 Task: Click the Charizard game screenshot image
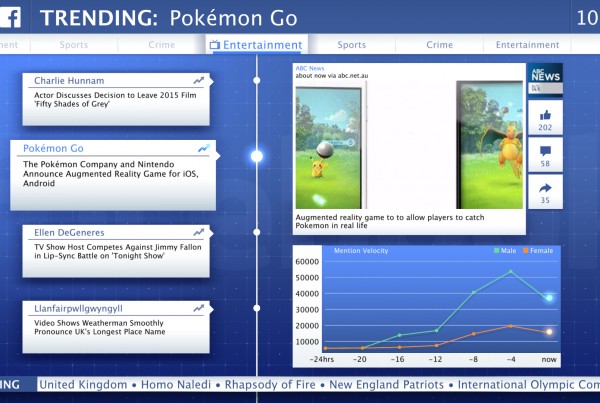point(489,145)
